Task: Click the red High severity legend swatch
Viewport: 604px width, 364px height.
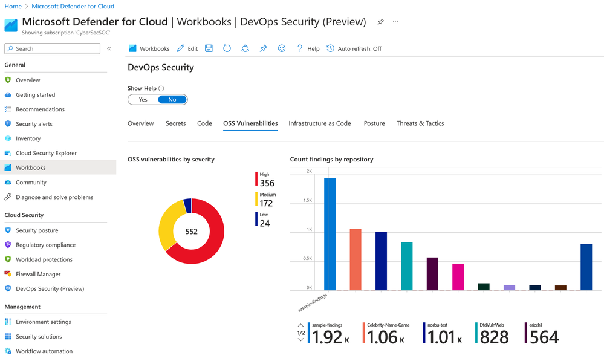Action: coord(256,179)
